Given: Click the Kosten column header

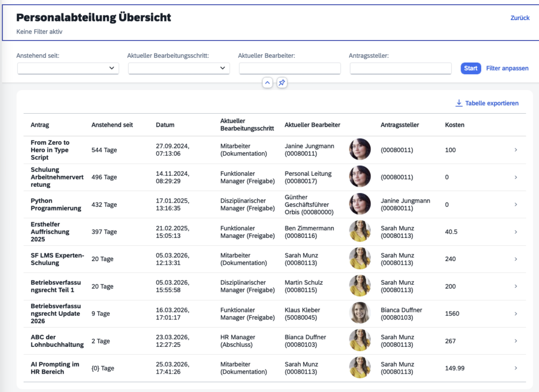Looking at the screenshot, I should coord(455,125).
